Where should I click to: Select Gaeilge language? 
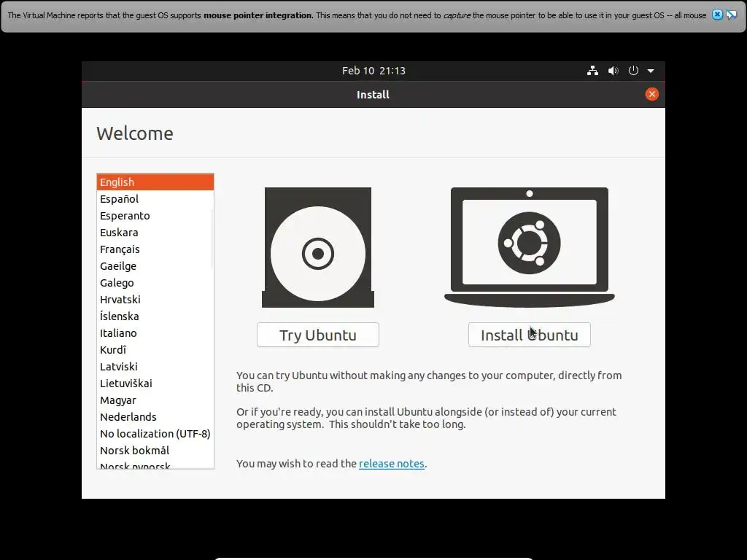coord(155,265)
